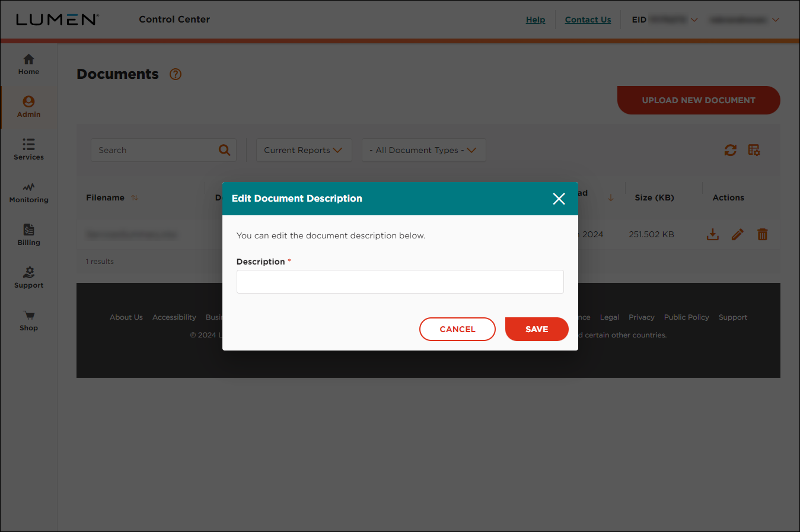Go to Home in the sidebar
The image size is (800, 532).
pos(28,65)
